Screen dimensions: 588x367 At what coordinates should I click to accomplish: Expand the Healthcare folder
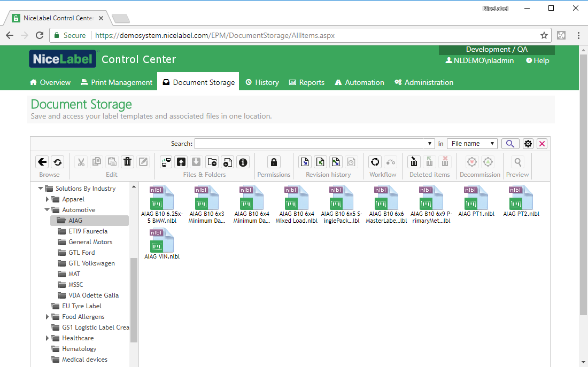coord(47,338)
